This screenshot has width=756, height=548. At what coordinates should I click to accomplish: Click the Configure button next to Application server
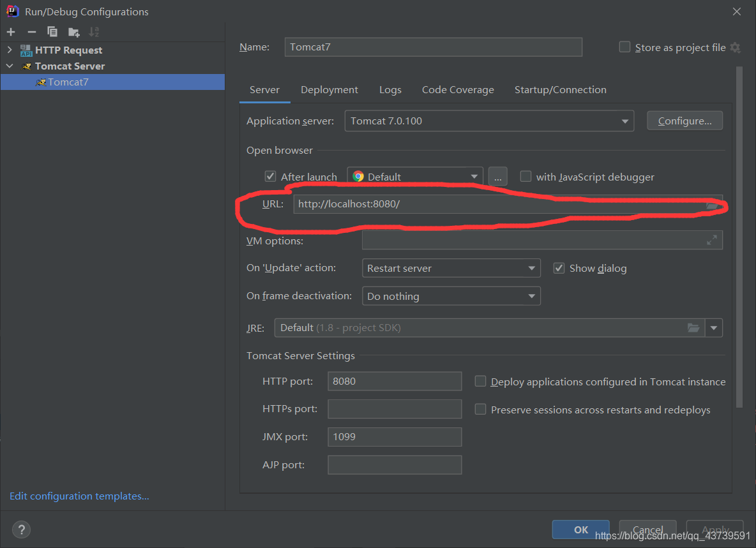684,120
